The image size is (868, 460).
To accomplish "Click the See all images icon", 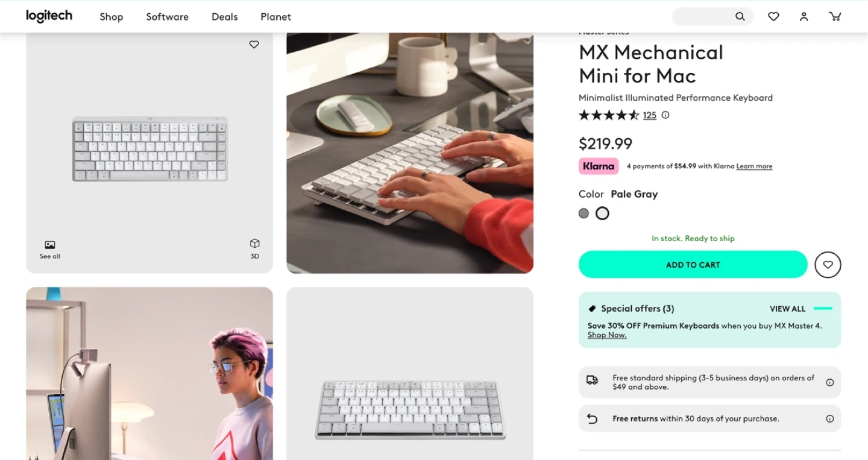I will [50, 250].
